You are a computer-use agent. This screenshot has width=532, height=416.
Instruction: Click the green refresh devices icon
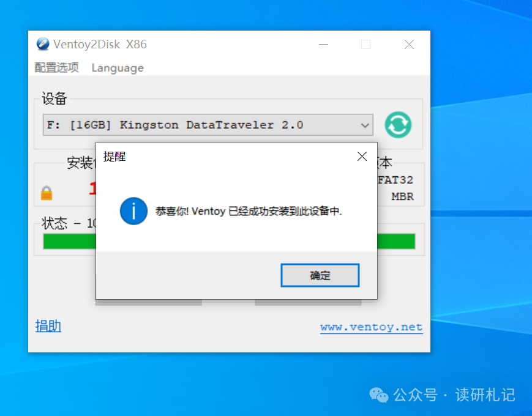pos(398,125)
